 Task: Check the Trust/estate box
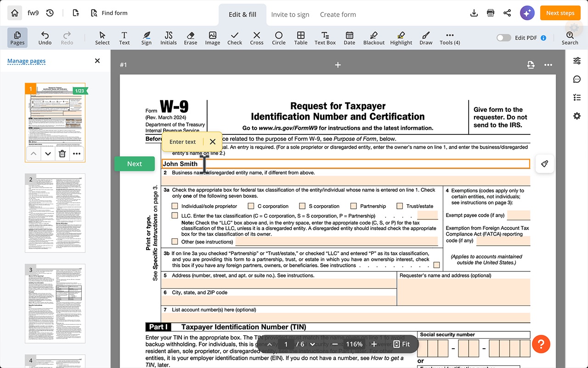pos(400,206)
